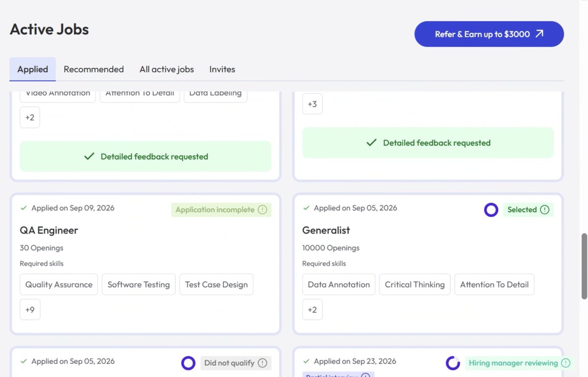
Task: Expand the +2 skills on Generalist card
Action: (312, 309)
